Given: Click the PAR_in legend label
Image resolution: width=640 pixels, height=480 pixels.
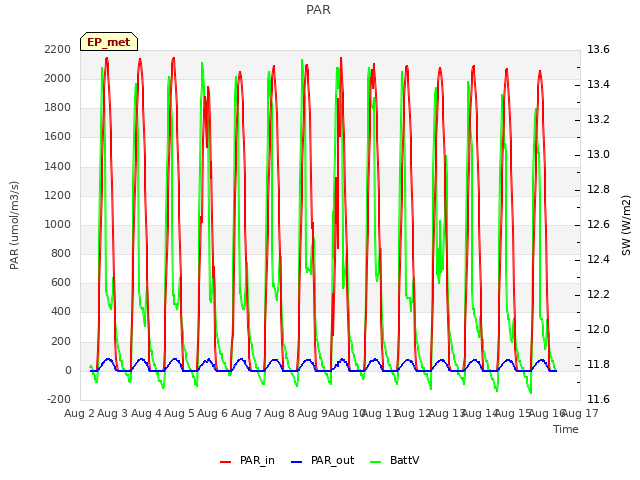Looking at the screenshot, I should point(257,460).
